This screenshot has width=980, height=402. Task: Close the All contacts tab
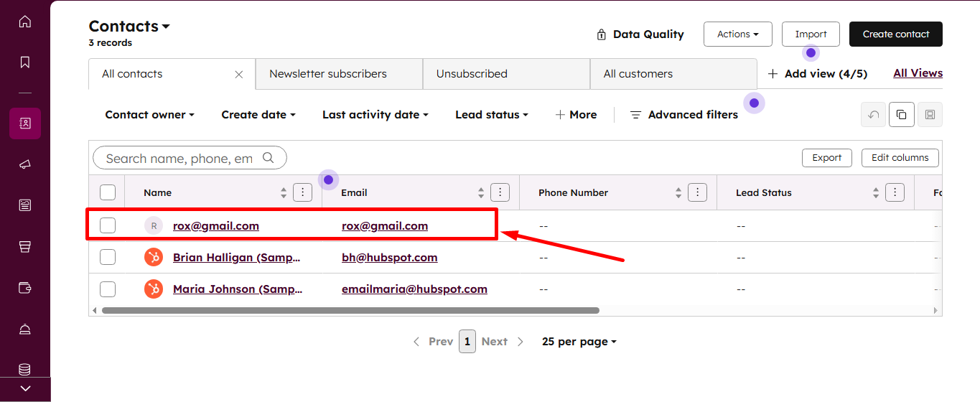click(239, 75)
